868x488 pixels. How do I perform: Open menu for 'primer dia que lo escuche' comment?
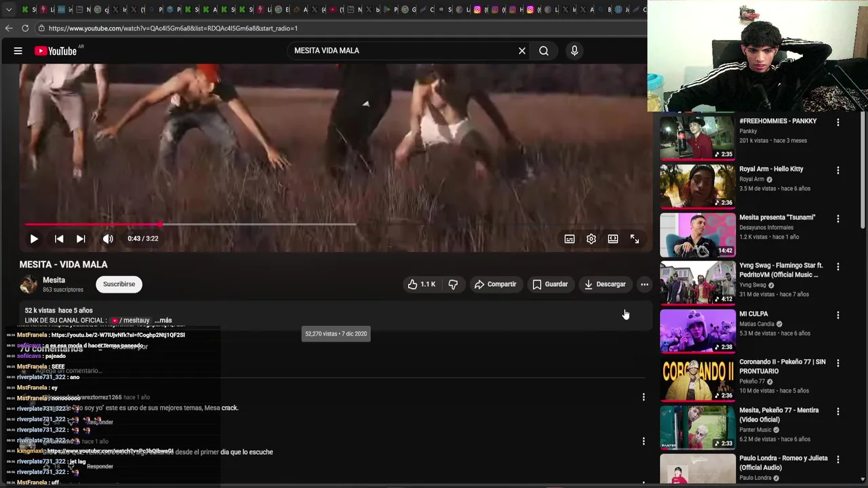pos(644,441)
